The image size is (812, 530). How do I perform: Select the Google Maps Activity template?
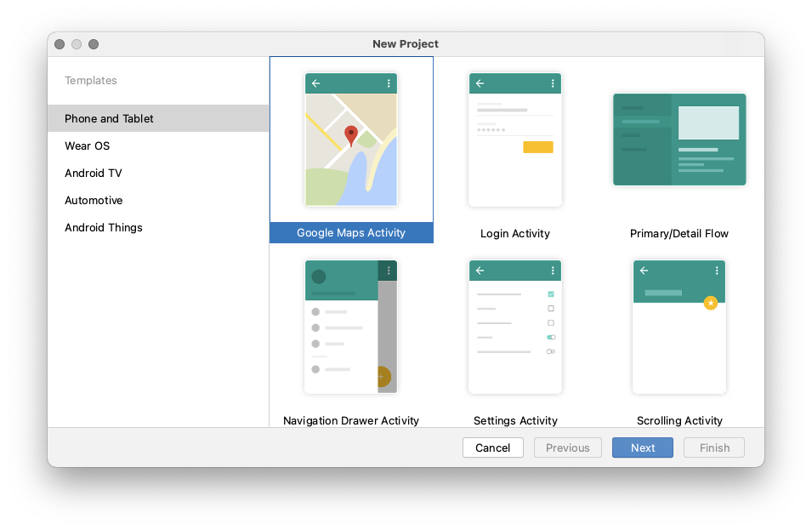tap(351, 232)
